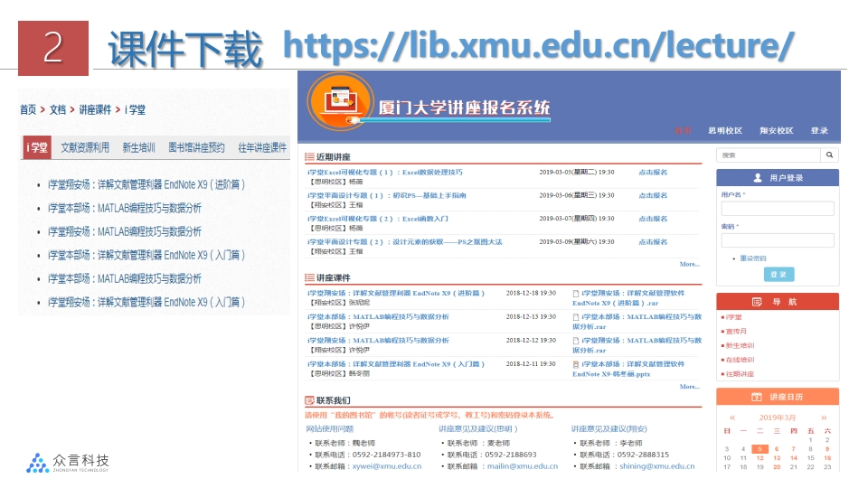Screen dimensions: 868x488
Task: Click the pptx file icon for EndNote X9-韩冬丽
Action: (576, 363)
